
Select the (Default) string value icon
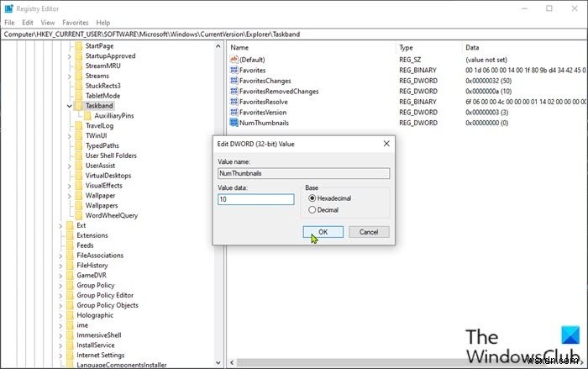click(x=234, y=60)
